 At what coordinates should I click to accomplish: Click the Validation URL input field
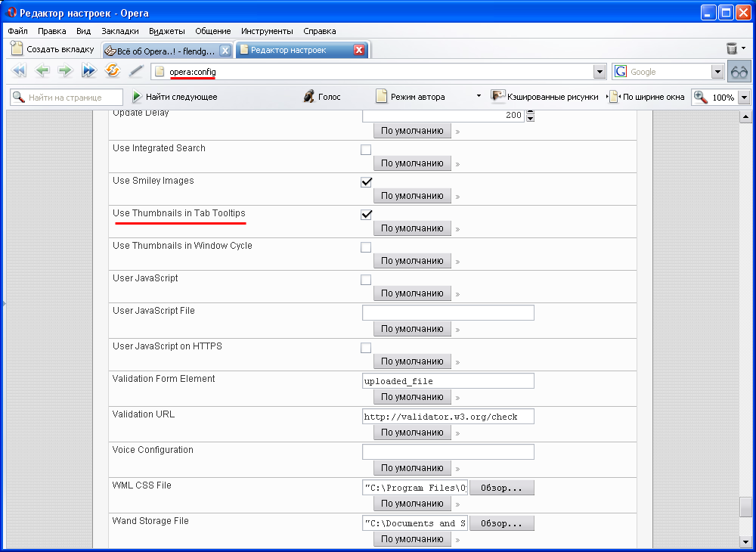point(448,416)
